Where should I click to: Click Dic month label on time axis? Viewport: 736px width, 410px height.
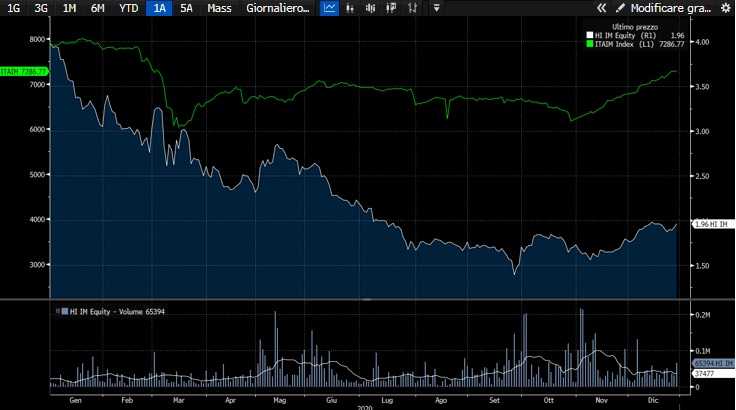(x=653, y=400)
